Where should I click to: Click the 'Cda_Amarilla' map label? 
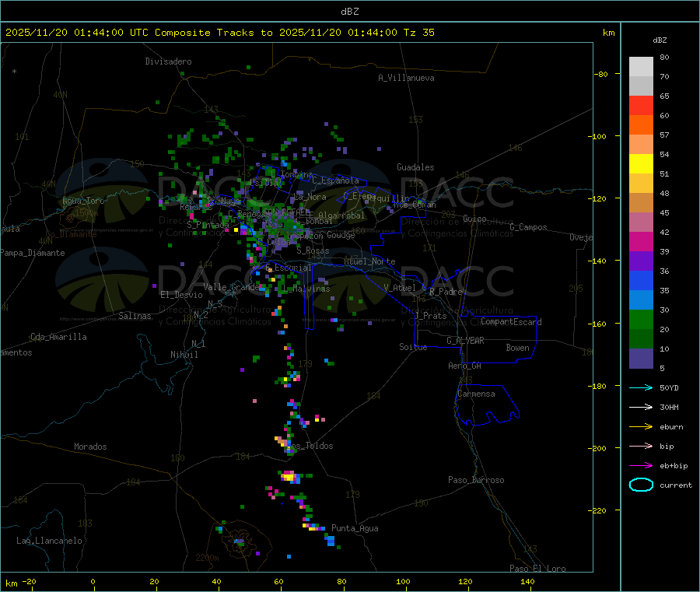click(x=58, y=337)
